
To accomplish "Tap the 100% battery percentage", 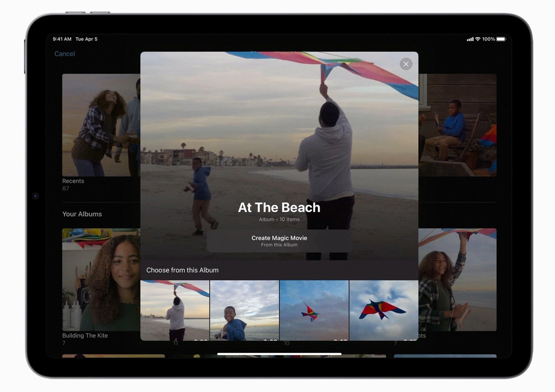I will click(x=488, y=39).
